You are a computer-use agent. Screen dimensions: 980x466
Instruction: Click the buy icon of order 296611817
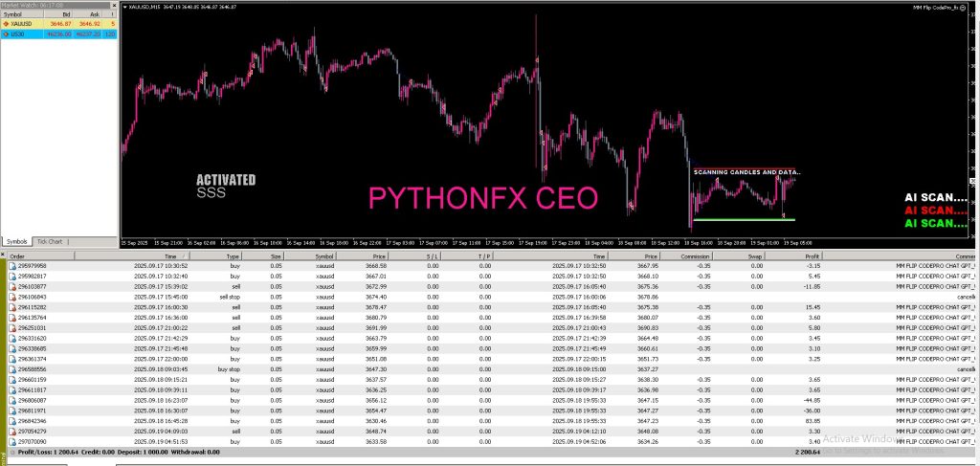click(12, 389)
